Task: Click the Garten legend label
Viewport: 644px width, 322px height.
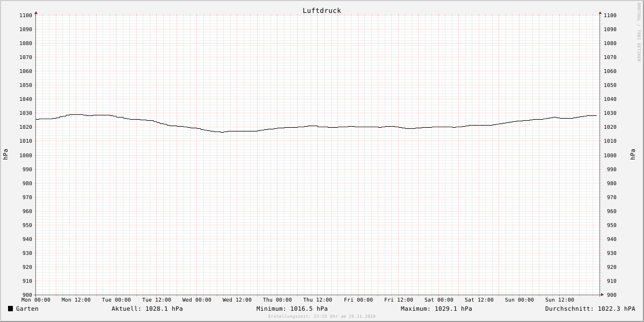Action: point(27,309)
